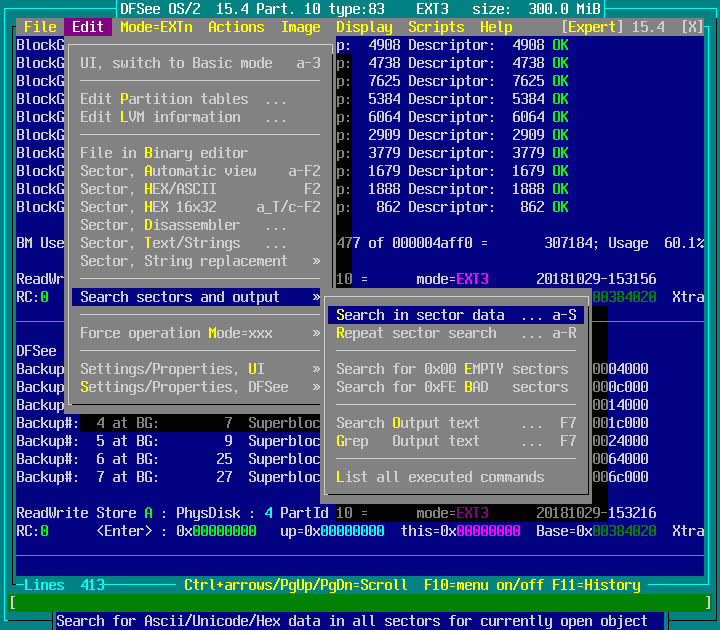Screen dimensions: 720x630
Task: Expand 'Settings/Properties, UI' submenu
Action: coord(200,369)
